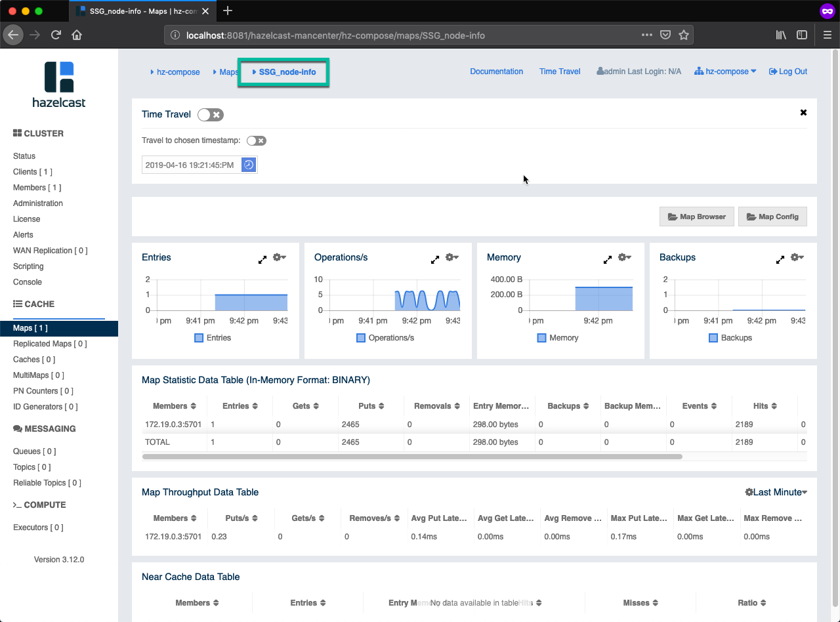Sort throughput table by Gets/s column
This screenshot has width=840, height=622.
pos(308,518)
